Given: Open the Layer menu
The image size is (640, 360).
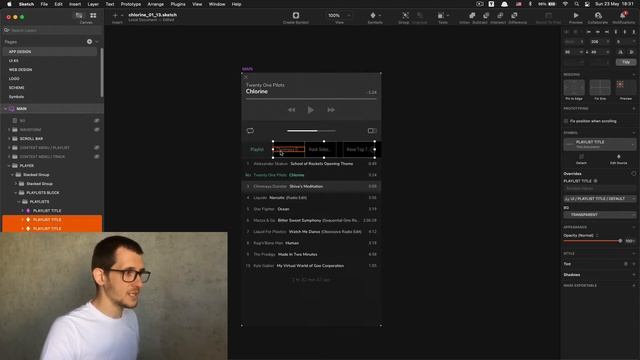Looking at the screenshot, I should point(93,4).
